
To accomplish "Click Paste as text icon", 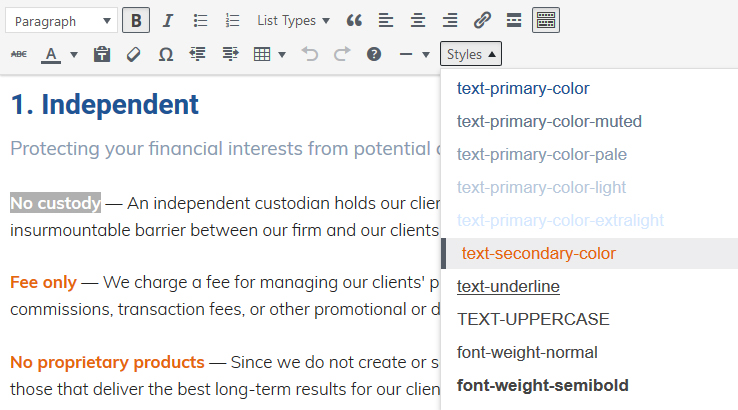I will pos(102,54).
